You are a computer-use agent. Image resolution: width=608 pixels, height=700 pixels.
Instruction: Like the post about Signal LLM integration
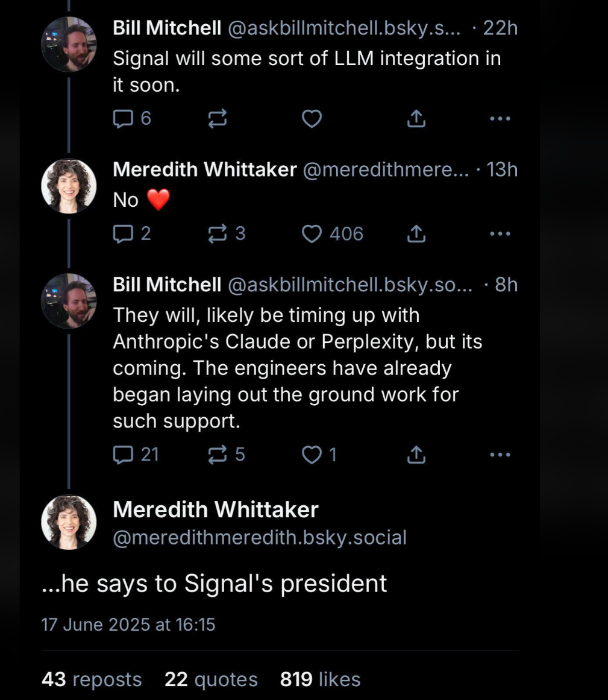(x=312, y=119)
